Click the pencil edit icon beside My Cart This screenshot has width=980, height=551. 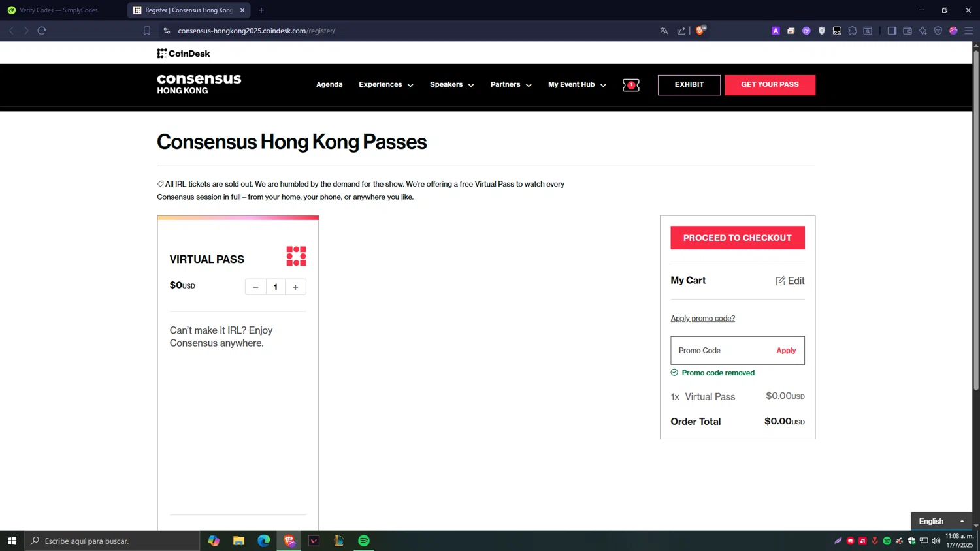coord(780,281)
